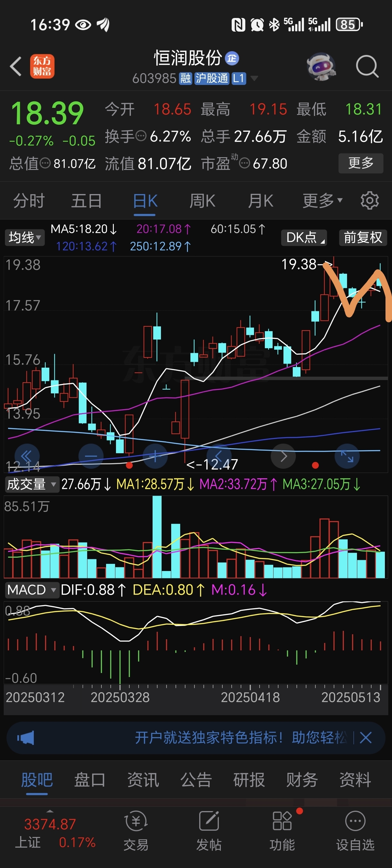392x868 pixels.
Task: Move chart left with arrow button
Action: point(219,456)
